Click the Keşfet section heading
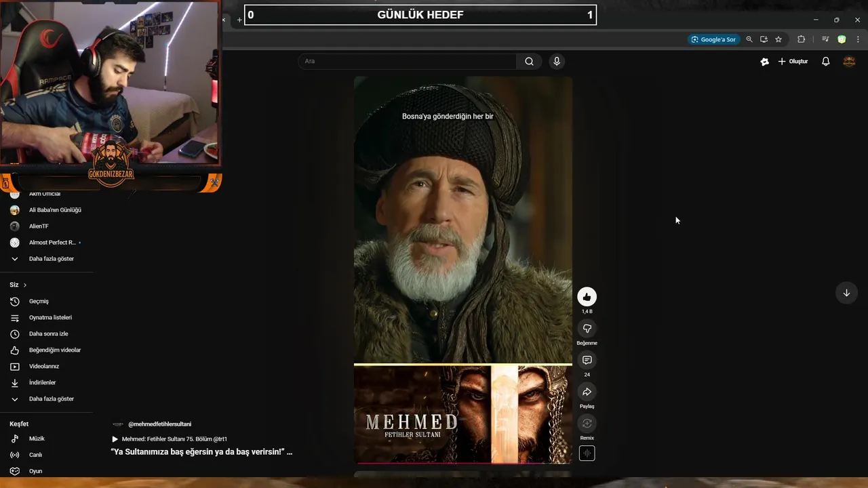 pyautogui.click(x=19, y=424)
